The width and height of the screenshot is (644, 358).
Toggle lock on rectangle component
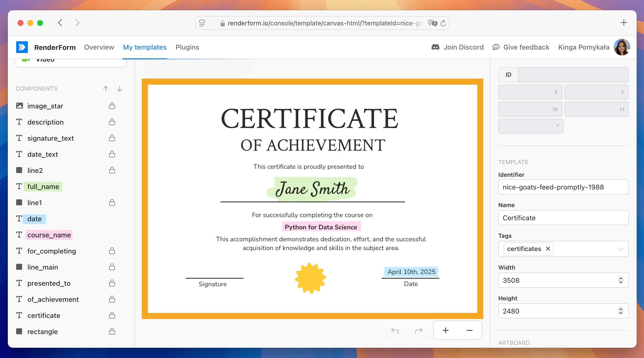[112, 331]
